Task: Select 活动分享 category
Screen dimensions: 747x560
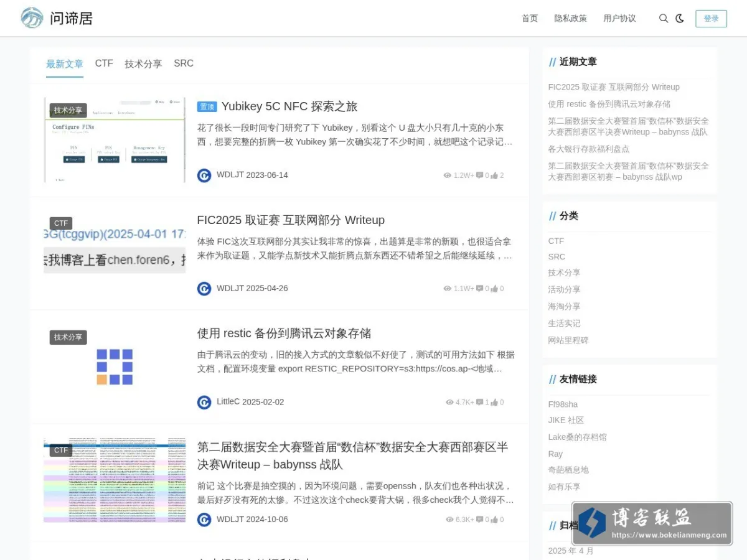Action: point(564,289)
